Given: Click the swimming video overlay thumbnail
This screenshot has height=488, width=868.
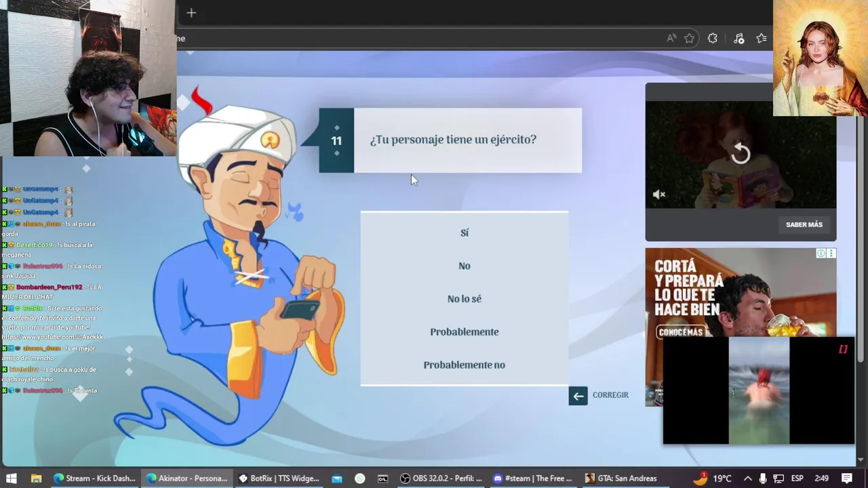Looking at the screenshot, I should point(759,390).
